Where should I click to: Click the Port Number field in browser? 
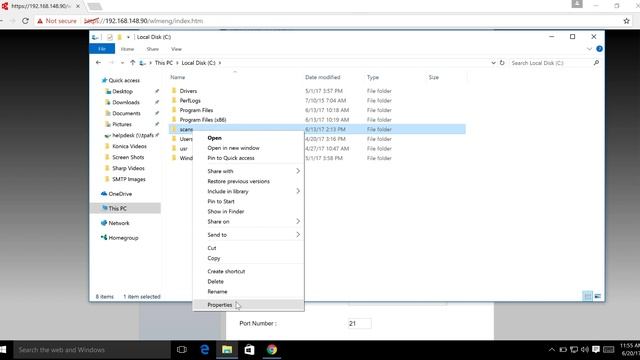coord(360,323)
